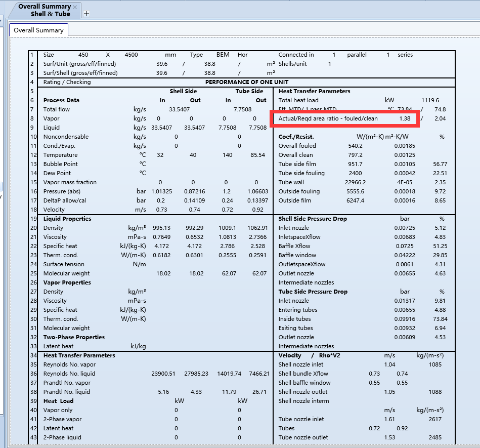This screenshot has width=480, height=448.
Task: Select the Inside tubes pressure drop 0.09916
Action: click(405, 319)
